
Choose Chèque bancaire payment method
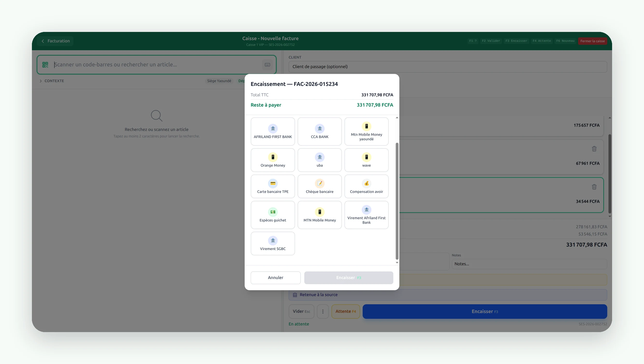pyautogui.click(x=320, y=186)
